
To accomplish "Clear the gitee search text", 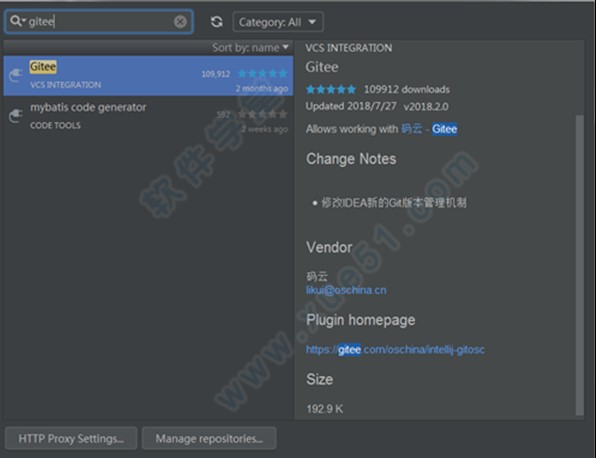I will 180,22.
